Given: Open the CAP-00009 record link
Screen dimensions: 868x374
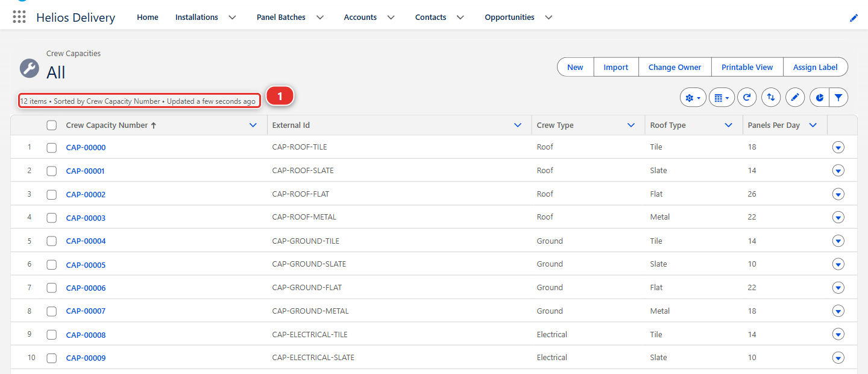Looking at the screenshot, I should pos(86,358).
